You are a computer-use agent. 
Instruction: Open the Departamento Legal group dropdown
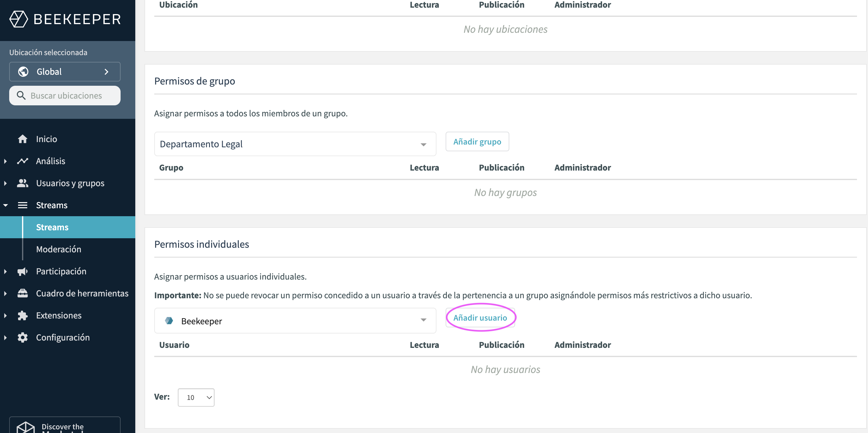point(295,144)
